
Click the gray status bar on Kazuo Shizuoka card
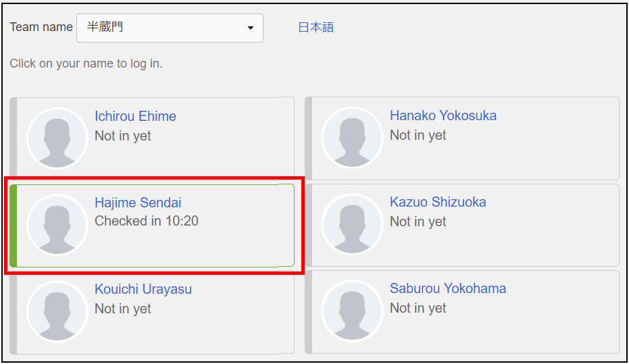pos(309,226)
